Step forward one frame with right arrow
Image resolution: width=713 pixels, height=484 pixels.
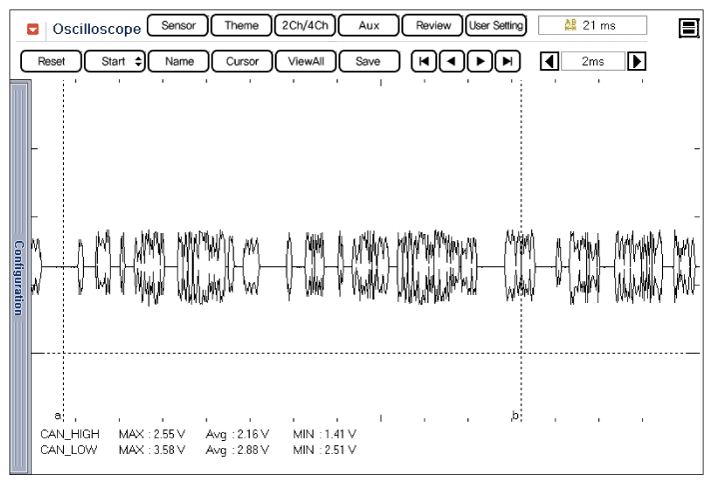(480, 61)
